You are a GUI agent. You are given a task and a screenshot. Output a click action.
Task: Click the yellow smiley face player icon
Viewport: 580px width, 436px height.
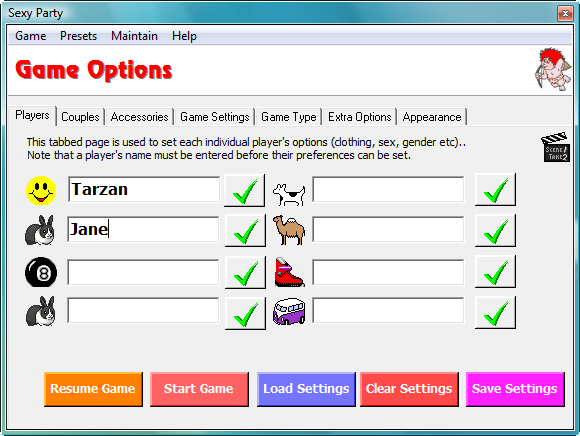click(41, 190)
